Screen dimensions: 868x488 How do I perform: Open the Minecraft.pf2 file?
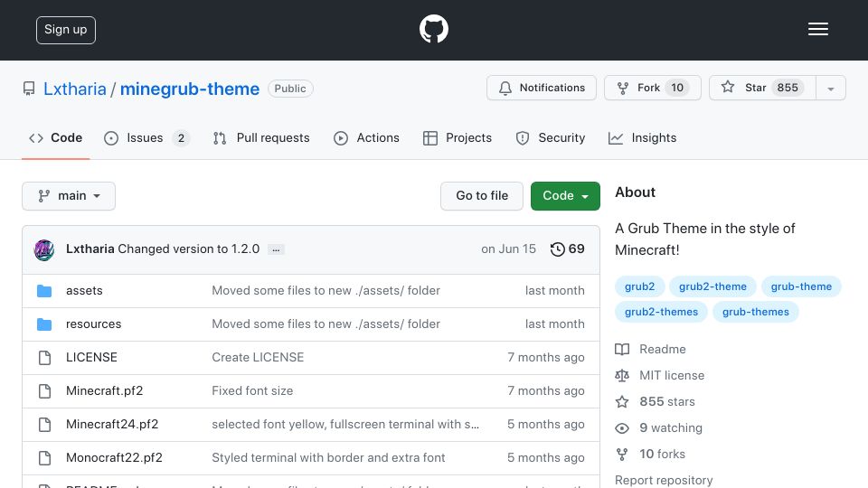104,390
